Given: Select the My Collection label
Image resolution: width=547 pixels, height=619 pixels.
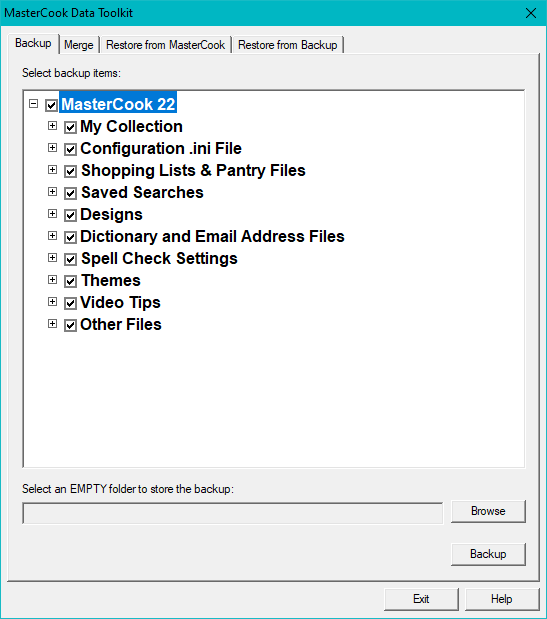Looking at the screenshot, I should tap(131, 127).
